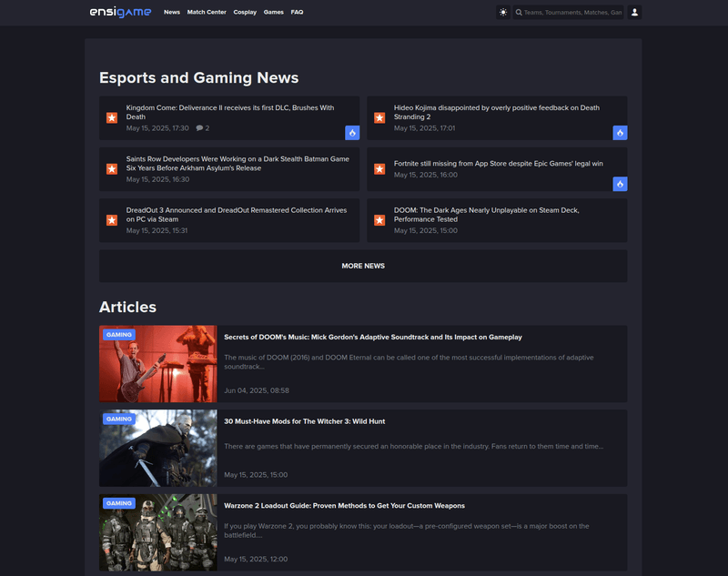The height and width of the screenshot is (576, 728).
Task: Click the flame icon on Kingdom Come news
Action: click(352, 133)
